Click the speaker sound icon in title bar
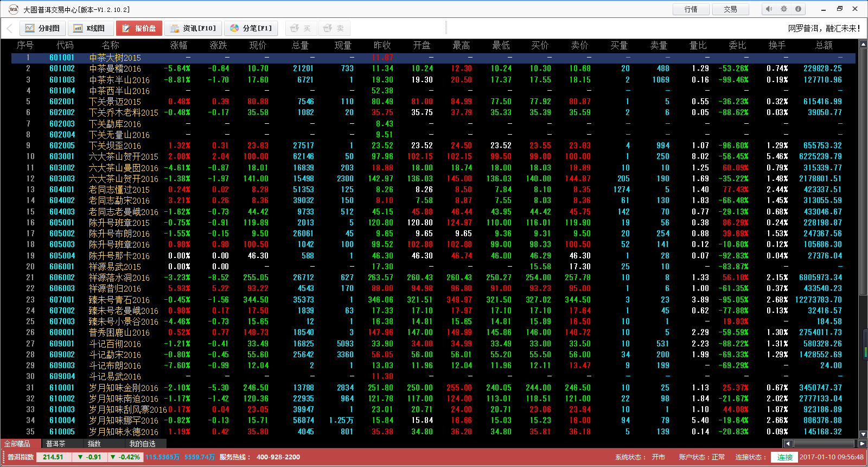The height and width of the screenshot is (467, 868). pos(769,9)
